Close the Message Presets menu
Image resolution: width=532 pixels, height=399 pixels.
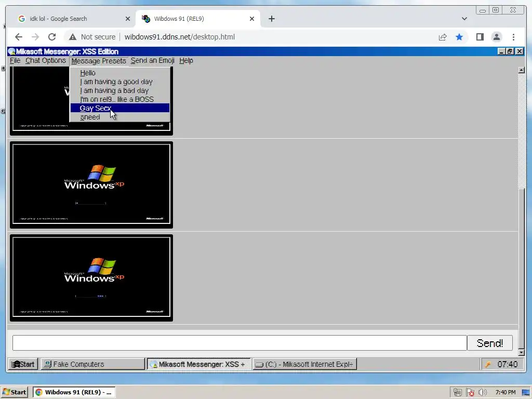pos(98,61)
